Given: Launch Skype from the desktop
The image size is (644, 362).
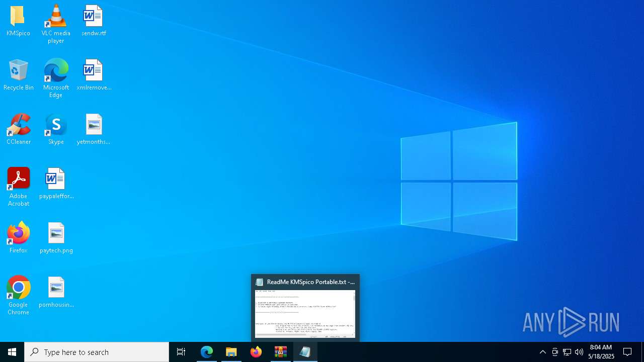Looking at the screenshot, I should pos(56,130).
